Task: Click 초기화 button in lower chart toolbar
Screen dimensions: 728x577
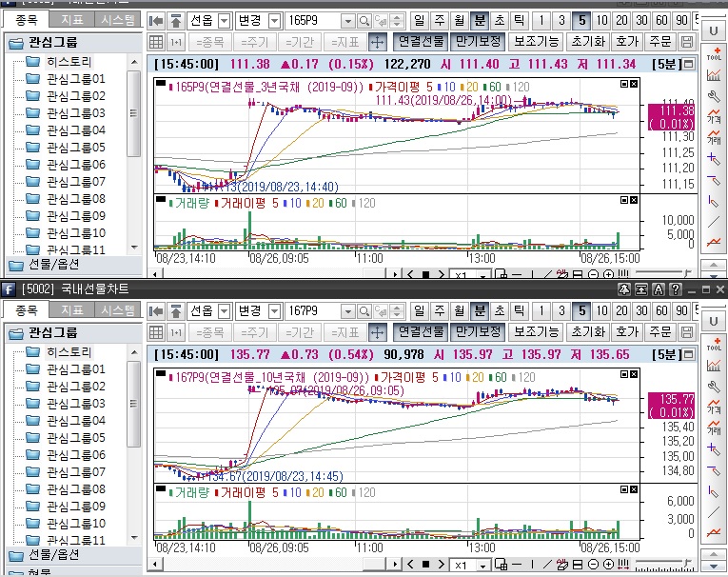Action: [587, 331]
